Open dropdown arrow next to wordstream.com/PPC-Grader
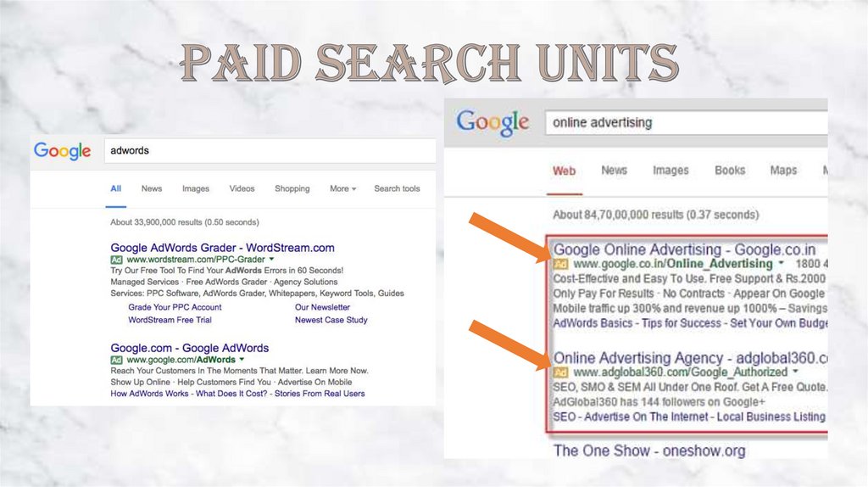The height and width of the screenshot is (487, 868). (x=271, y=258)
